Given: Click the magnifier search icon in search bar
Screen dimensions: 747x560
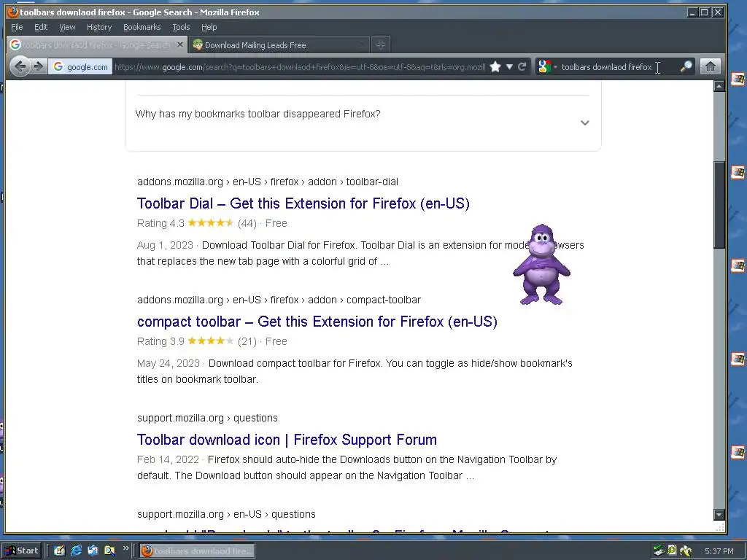Looking at the screenshot, I should coord(686,66).
